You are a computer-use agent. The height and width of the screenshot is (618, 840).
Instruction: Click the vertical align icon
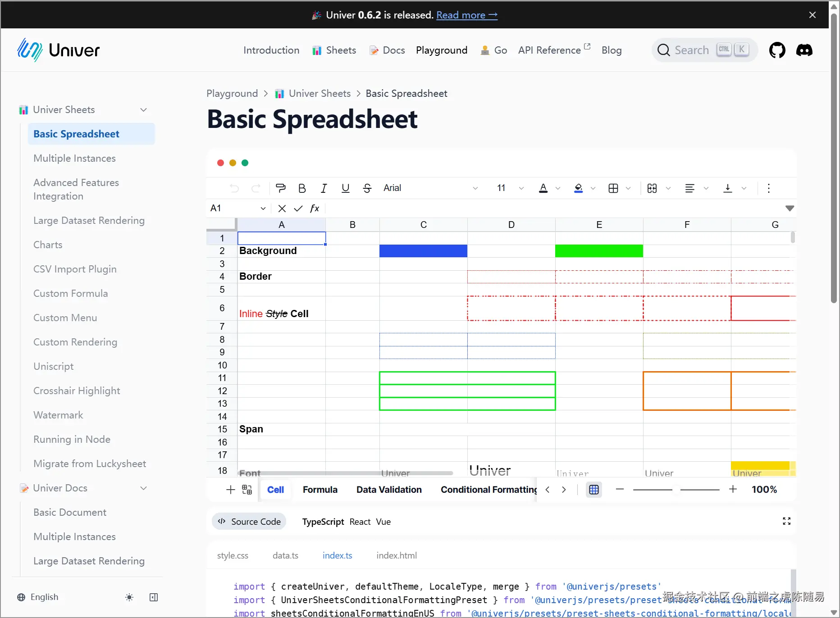(x=728, y=188)
